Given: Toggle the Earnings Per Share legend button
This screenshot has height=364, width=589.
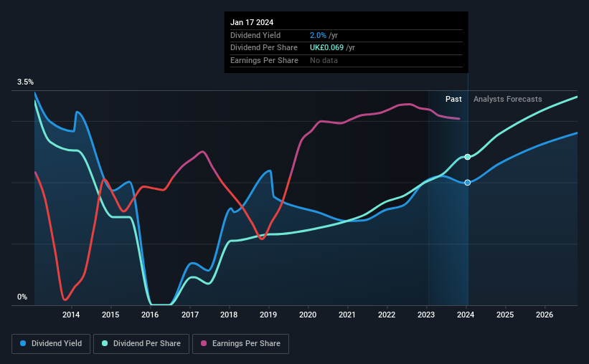Looking at the screenshot, I should [240, 344].
